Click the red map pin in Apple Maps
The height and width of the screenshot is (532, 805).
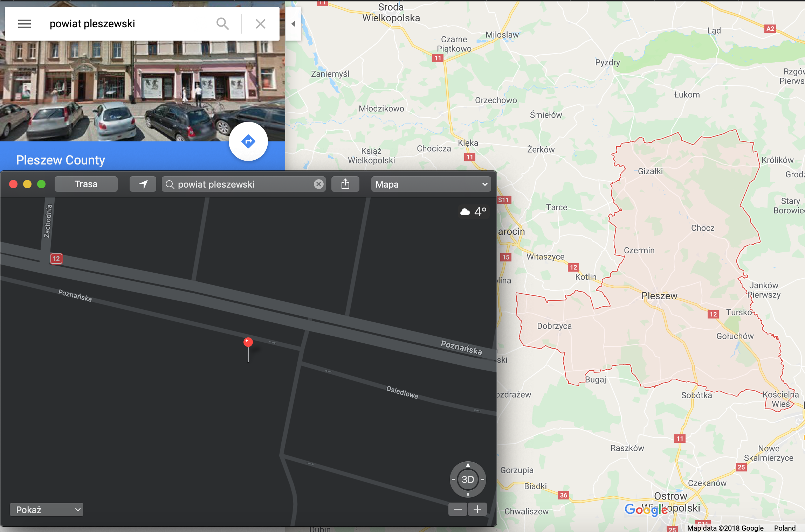pos(248,342)
